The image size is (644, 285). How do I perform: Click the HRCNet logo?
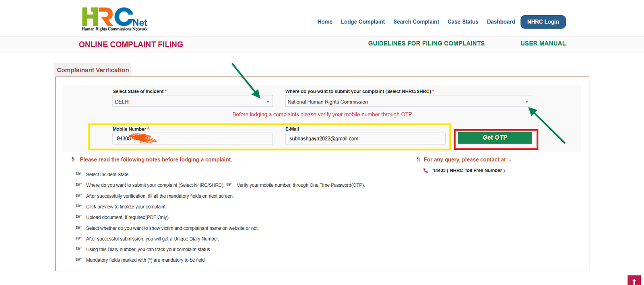[115, 19]
